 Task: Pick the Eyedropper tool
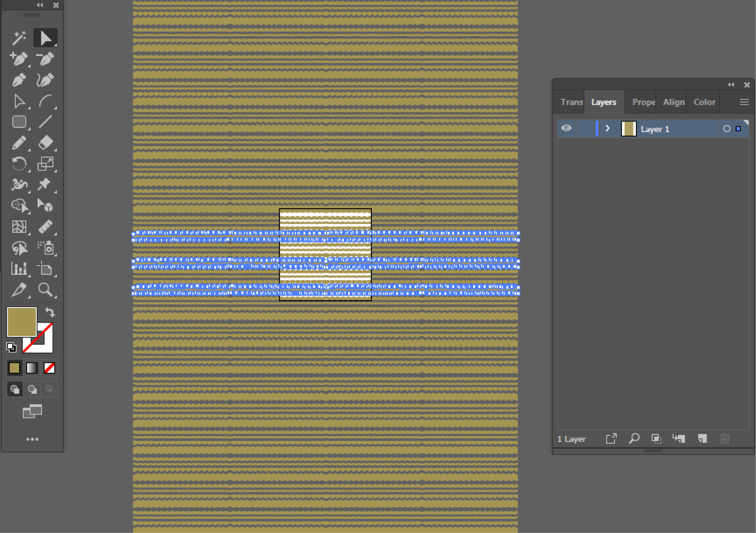click(19, 290)
